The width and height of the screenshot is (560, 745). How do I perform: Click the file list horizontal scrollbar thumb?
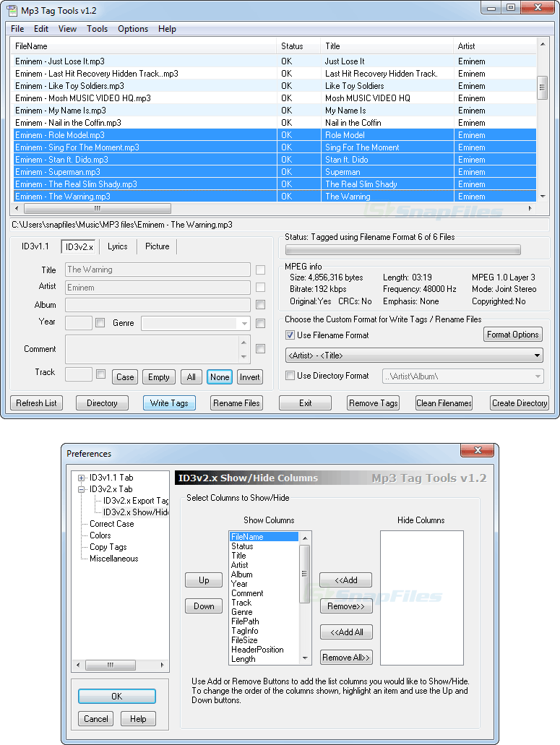[x=98, y=209]
